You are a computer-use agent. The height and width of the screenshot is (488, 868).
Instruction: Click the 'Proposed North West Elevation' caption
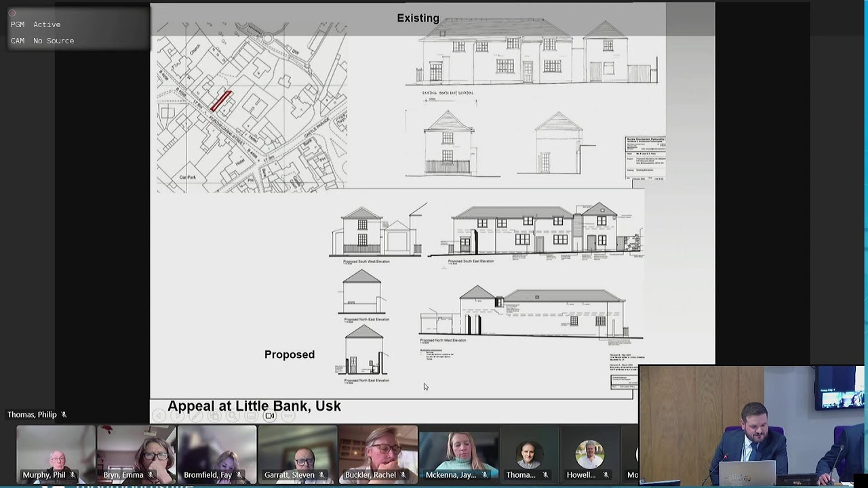[x=443, y=340]
